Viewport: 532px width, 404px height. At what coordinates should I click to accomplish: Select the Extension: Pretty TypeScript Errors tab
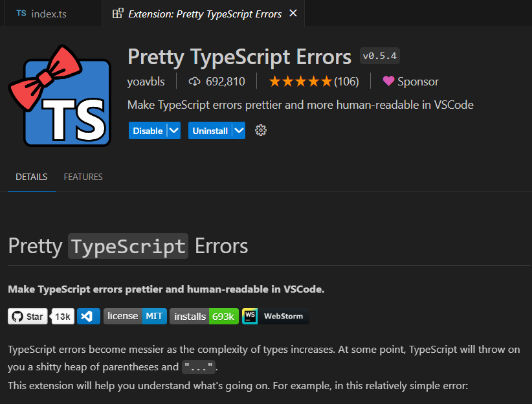[x=203, y=14]
